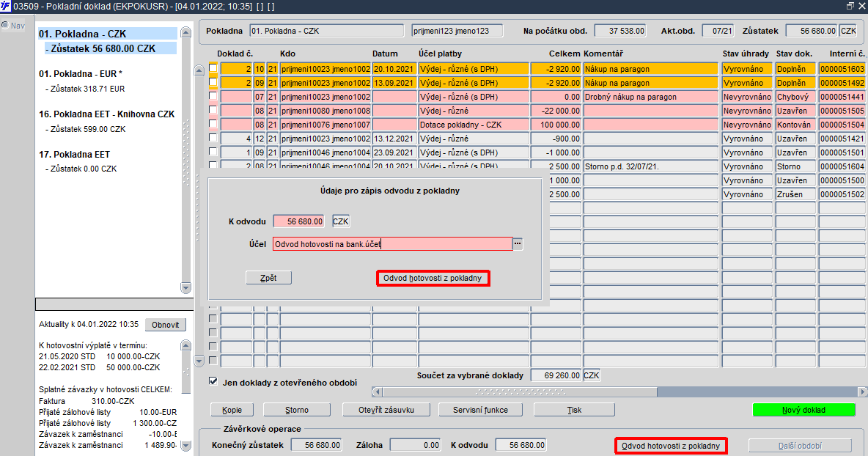Click Součet za vybrané doklady value
Screen dimensions: 868x456
(556, 375)
